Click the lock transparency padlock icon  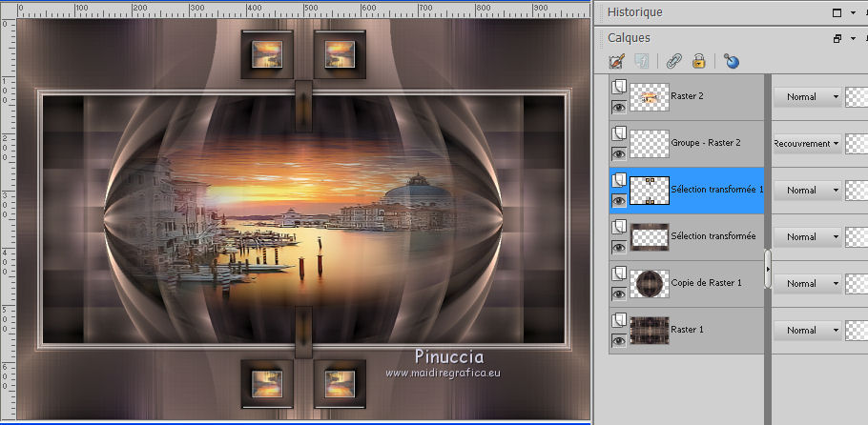tap(699, 62)
